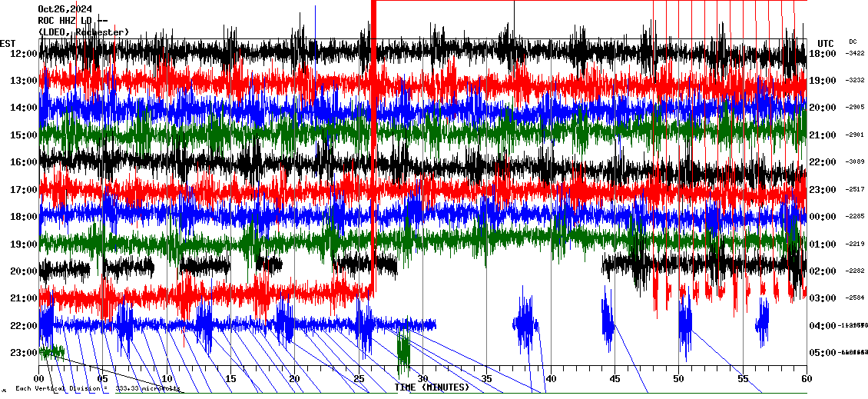Select the 20:00 EST row label
Viewport: 868px width, 399px height.
click(x=24, y=271)
